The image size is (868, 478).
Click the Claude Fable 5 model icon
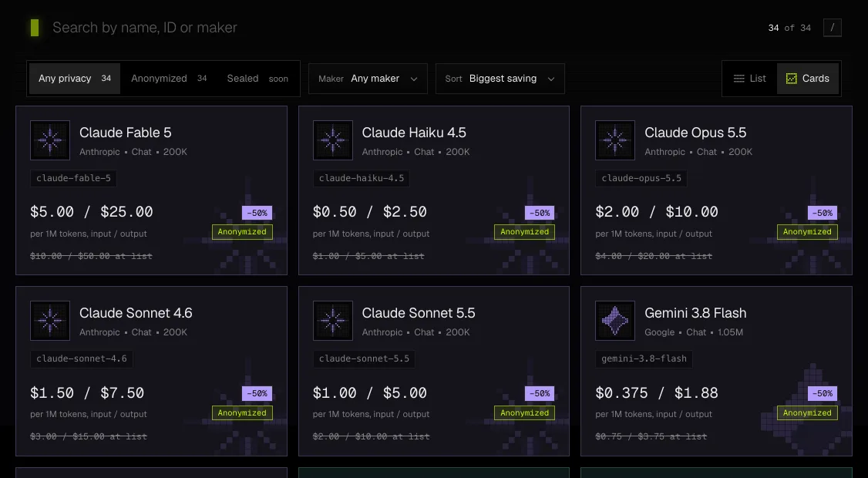50,140
